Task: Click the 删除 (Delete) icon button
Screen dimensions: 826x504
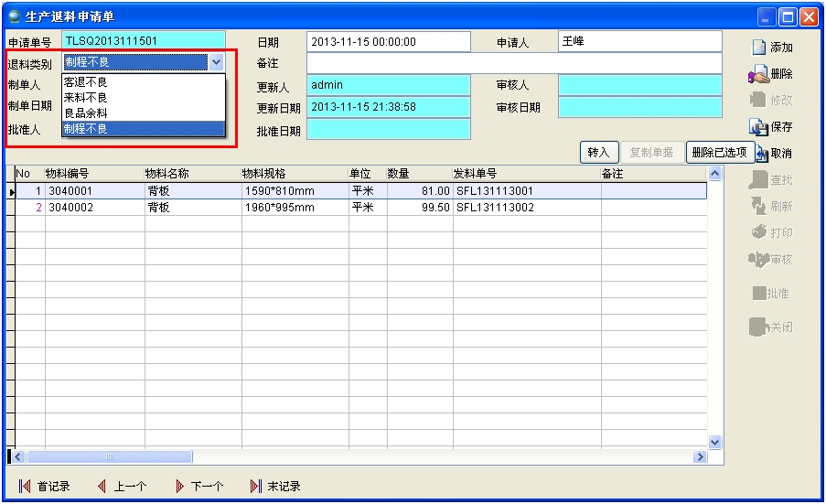Action: click(x=771, y=74)
